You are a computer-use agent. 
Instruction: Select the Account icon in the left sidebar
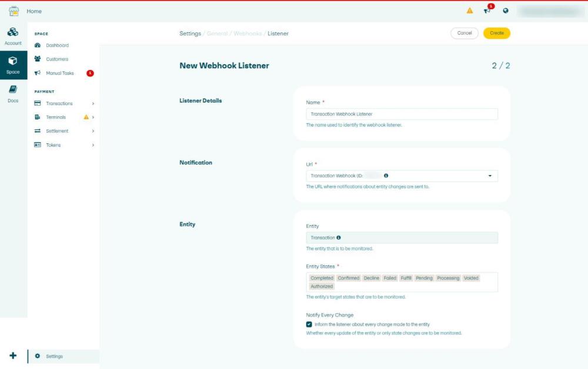pyautogui.click(x=12, y=33)
